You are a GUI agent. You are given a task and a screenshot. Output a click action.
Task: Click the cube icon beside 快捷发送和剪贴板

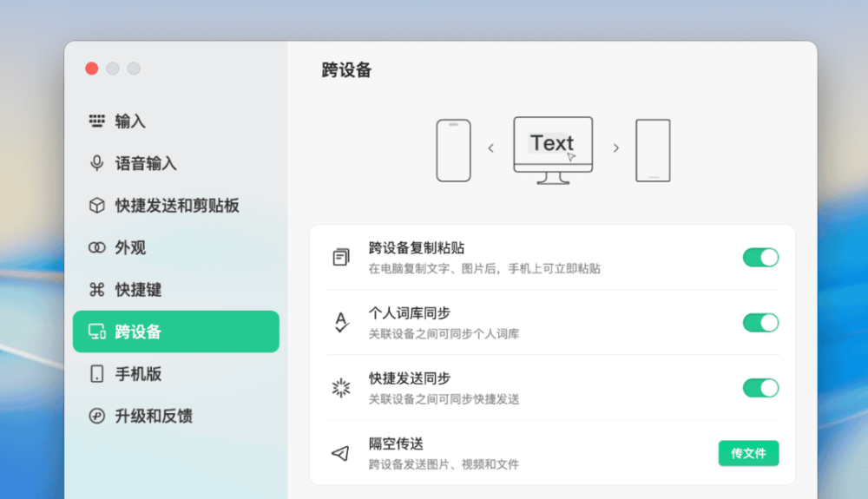(x=97, y=206)
